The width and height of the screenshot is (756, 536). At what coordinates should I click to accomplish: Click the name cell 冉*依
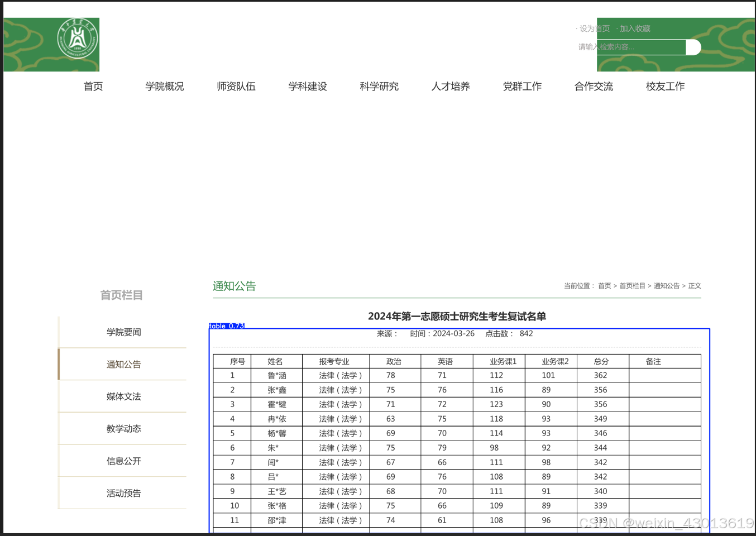(x=277, y=419)
